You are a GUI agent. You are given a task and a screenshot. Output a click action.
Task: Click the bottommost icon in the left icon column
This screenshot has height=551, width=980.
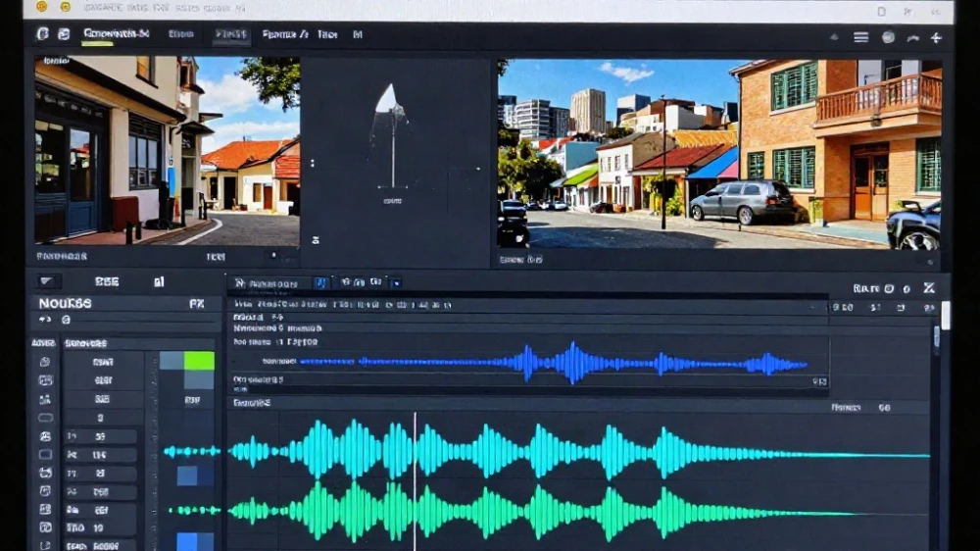point(45,545)
